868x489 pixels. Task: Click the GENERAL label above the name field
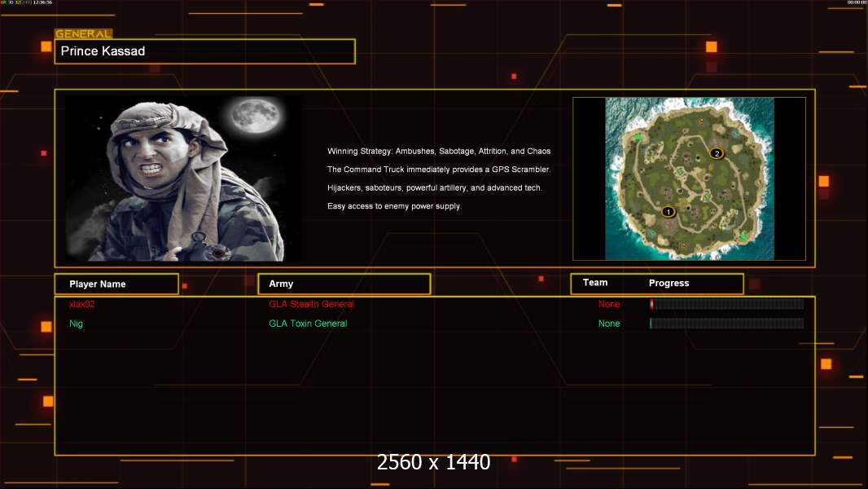83,33
